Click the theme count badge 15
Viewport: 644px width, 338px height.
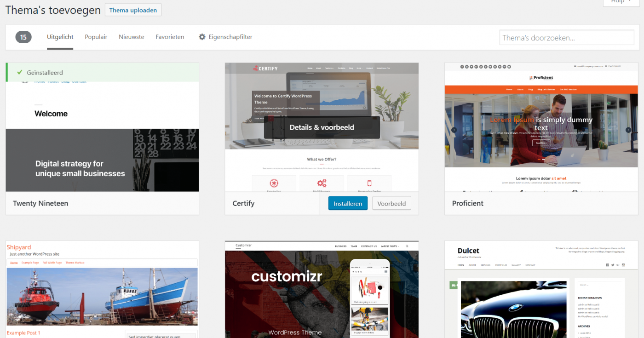pos(23,37)
